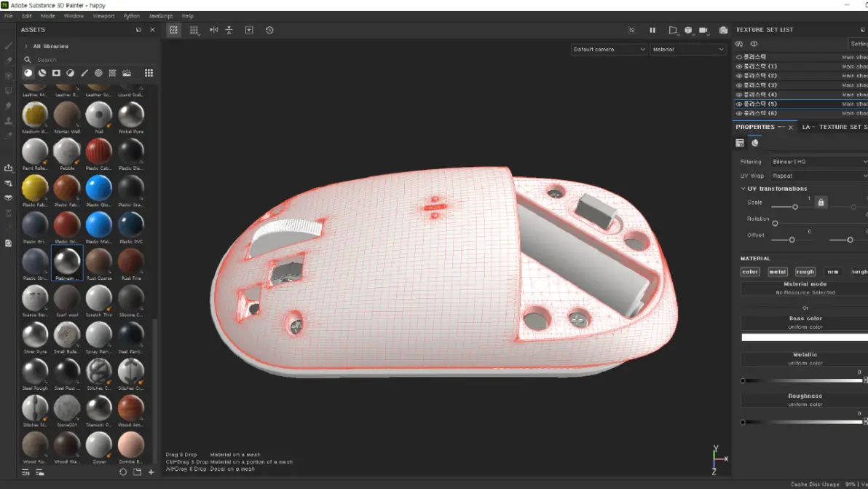Open the Default camera dropdown
The width and height of the screenshot is (868, 489).
[x=609, y=50]
